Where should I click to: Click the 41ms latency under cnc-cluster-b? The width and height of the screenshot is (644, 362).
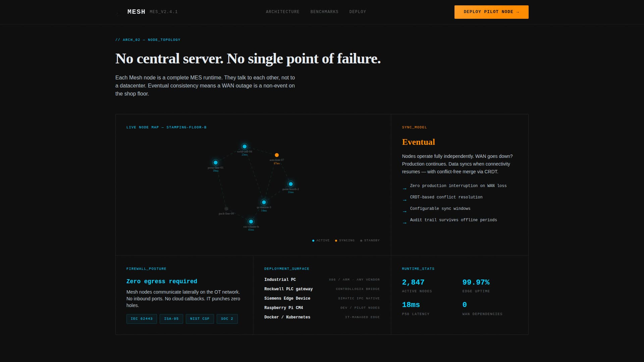[x=251, y=230]
